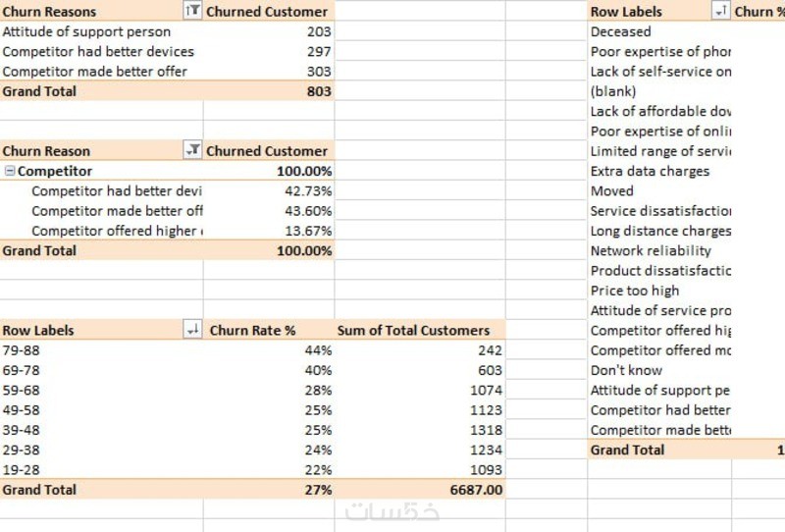Viewport: 785px width, 532px height.
Task: Click the Attitude of support person row label
Action: click(86, 31)
